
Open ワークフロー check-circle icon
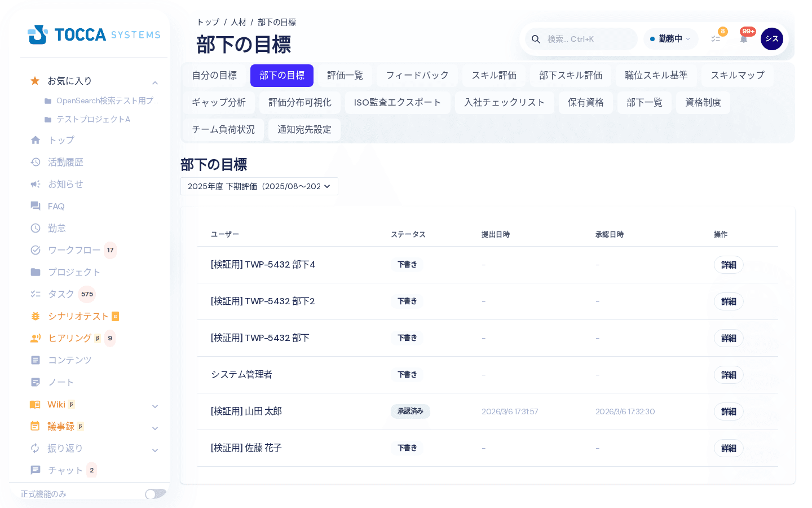(x=36, y=250)
